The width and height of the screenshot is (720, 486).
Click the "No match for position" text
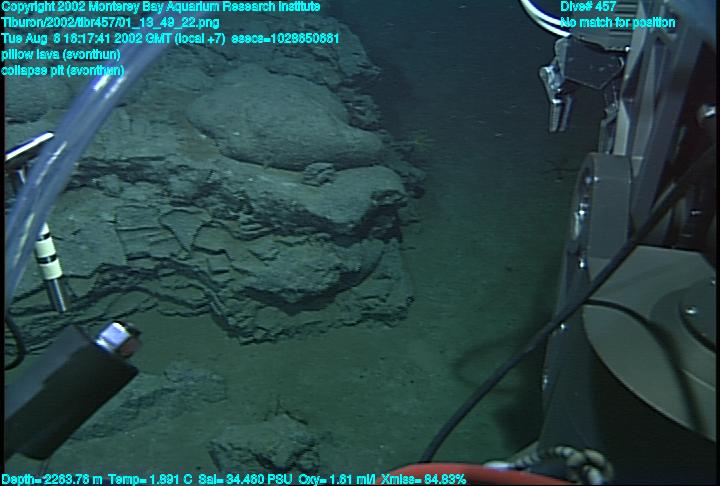618,23
